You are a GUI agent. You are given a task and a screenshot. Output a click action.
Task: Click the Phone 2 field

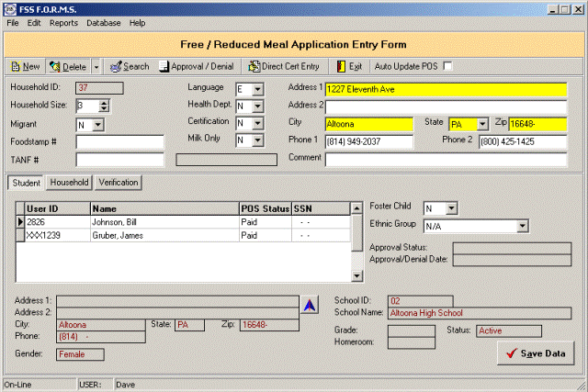pyautogui.click(x=523, y=141)
